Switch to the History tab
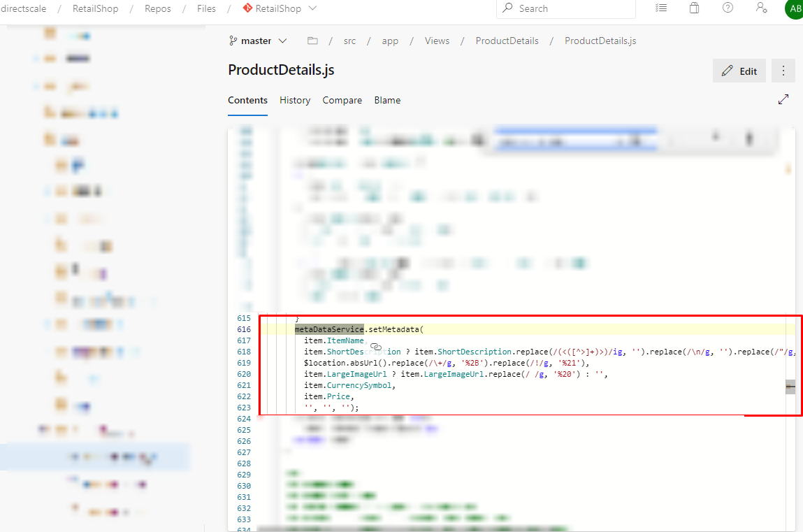Viewport: 803px width, 532px height. click(x=295, y=100)
